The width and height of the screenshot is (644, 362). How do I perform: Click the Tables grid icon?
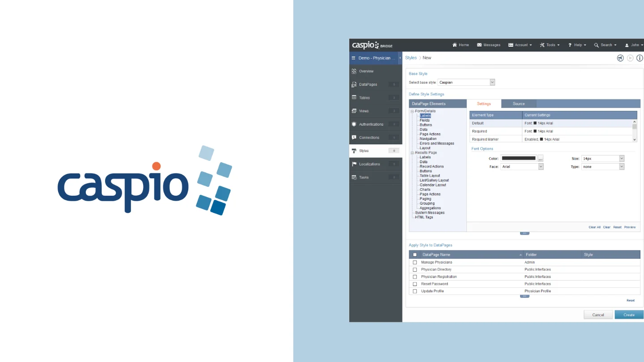[354, 97]
